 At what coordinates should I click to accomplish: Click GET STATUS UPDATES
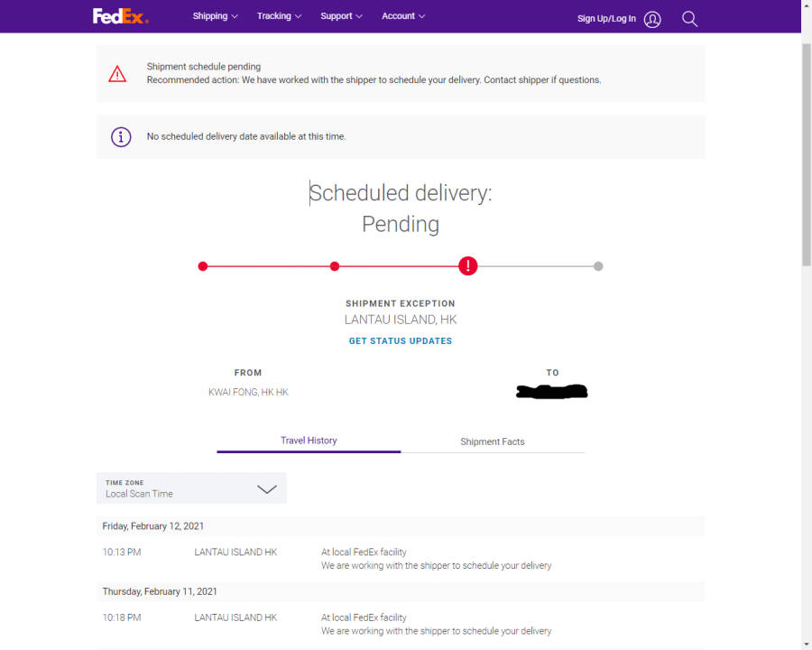pyautogui.click(x=400, y=340)
